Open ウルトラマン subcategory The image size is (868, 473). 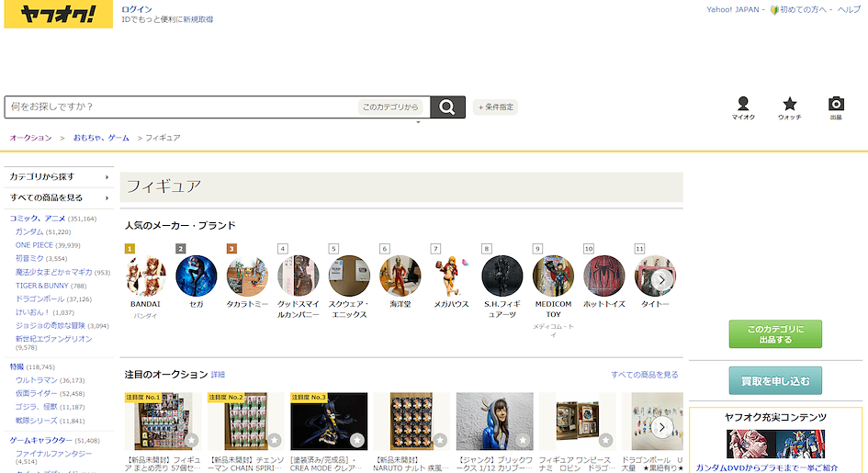pos(37,380)
